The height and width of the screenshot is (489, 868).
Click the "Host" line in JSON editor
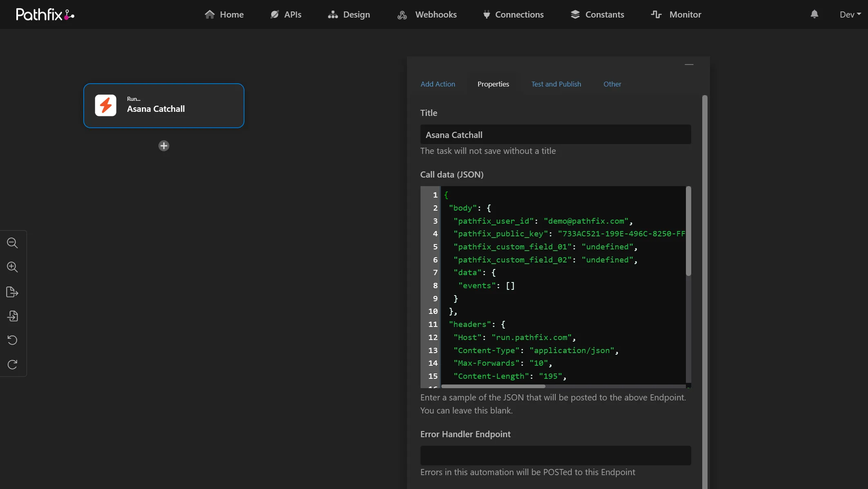pyautogui.click(x=514, y=338)
